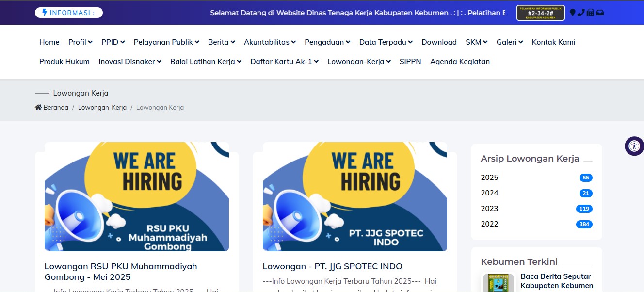Screen dimensions: 644x292
Task: Expand the Inovasi Disnaker dropdown
Action: 130,62
